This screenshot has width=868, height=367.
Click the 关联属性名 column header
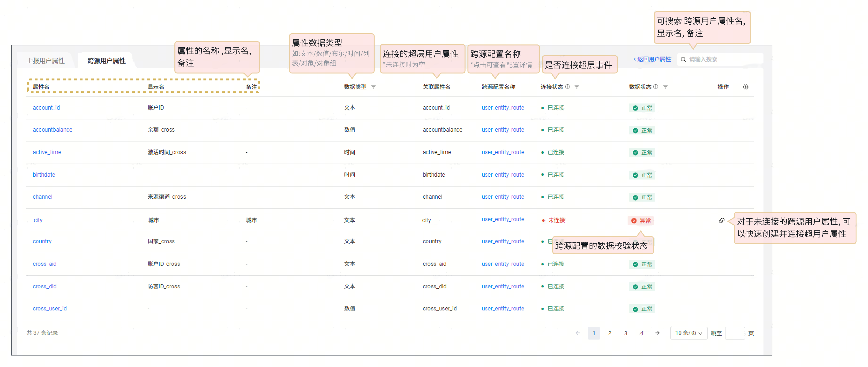pos(436,87)
